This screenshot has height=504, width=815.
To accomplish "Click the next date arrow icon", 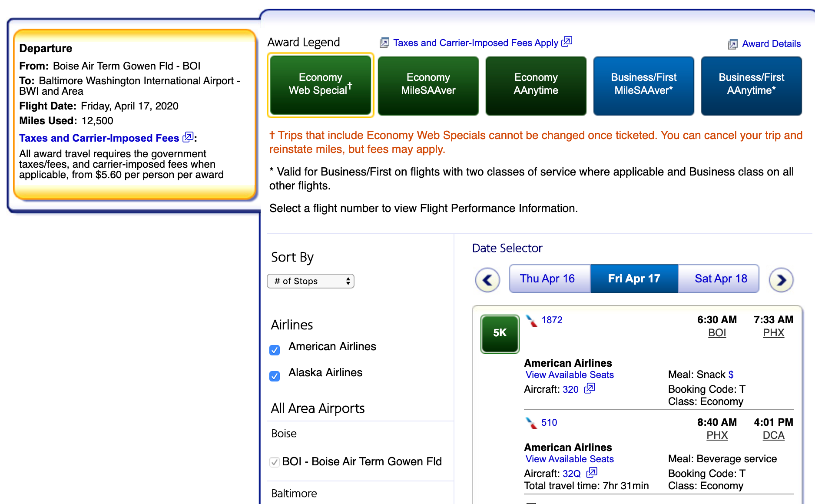I will pos(781,280).
